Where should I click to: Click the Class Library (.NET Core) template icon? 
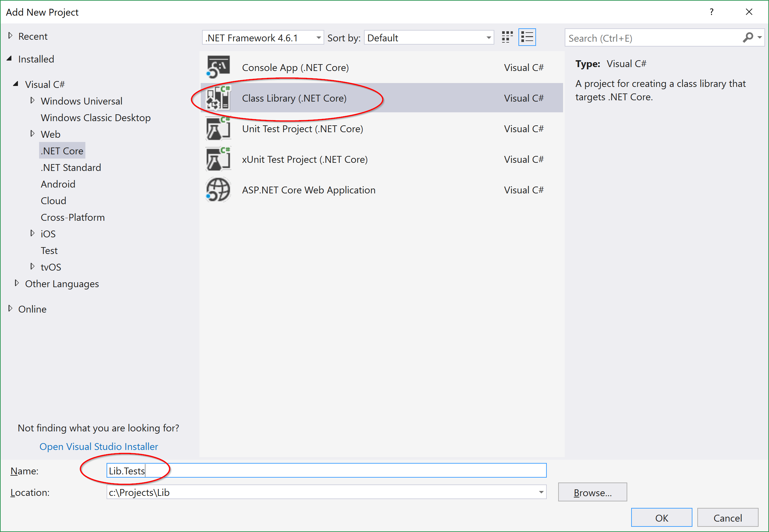pyautogui.click(x=218, y=98)
